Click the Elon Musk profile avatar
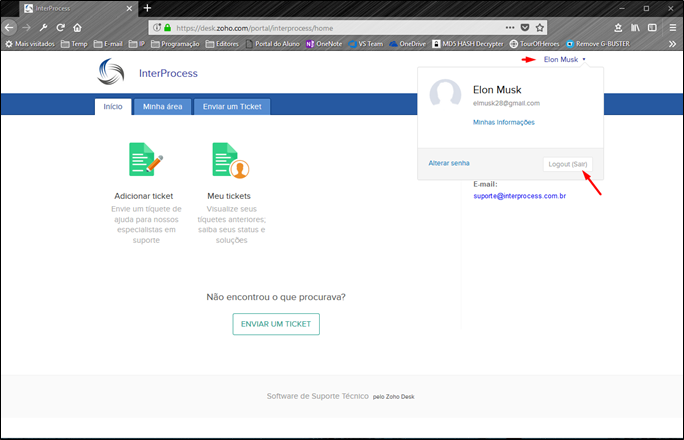This screenshot has width=684, height=440. [x=445, y=93]
